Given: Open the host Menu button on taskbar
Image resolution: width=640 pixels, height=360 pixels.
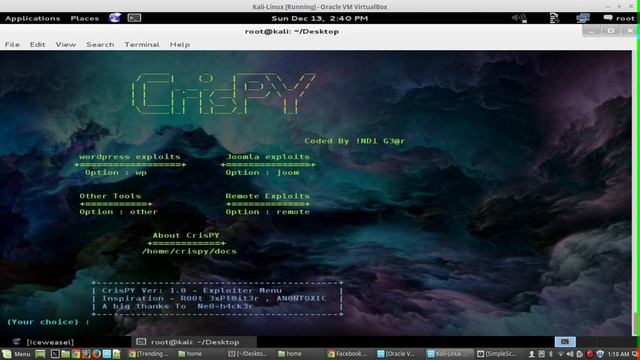Looking at the screenshot, I should [x=17, y=354].
